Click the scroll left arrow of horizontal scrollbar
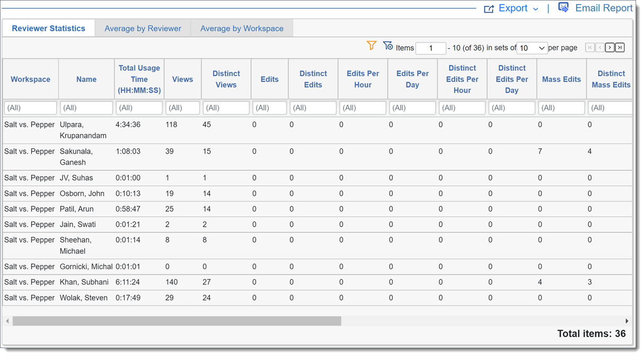This screenshot has height=356, width=644. pos(7,321)
